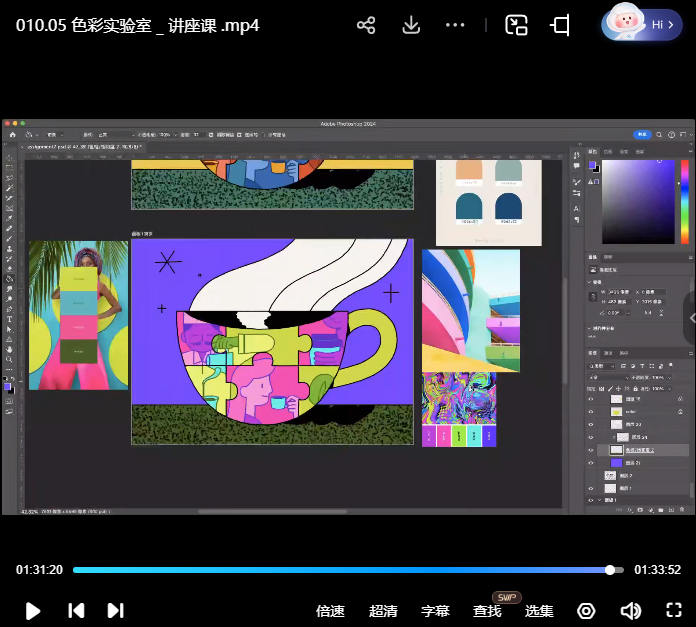
Task: Enter fullscreen mode
Action: point(675,610)
